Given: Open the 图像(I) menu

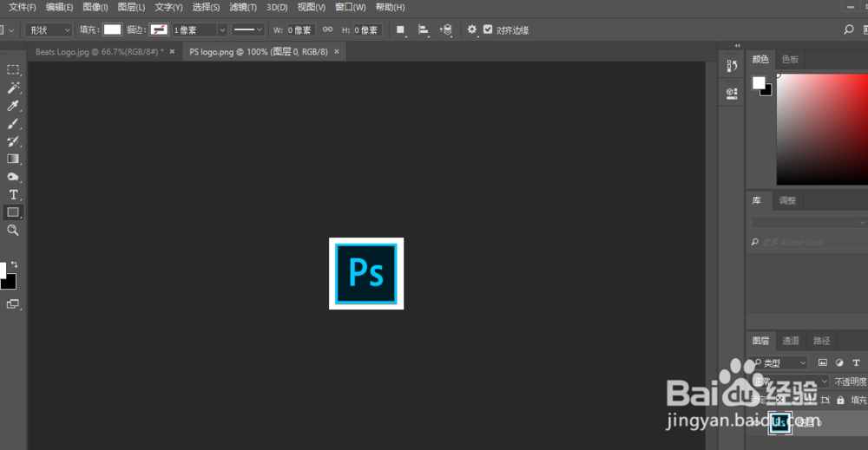Looking at the screenshot, I should point(95,7).
